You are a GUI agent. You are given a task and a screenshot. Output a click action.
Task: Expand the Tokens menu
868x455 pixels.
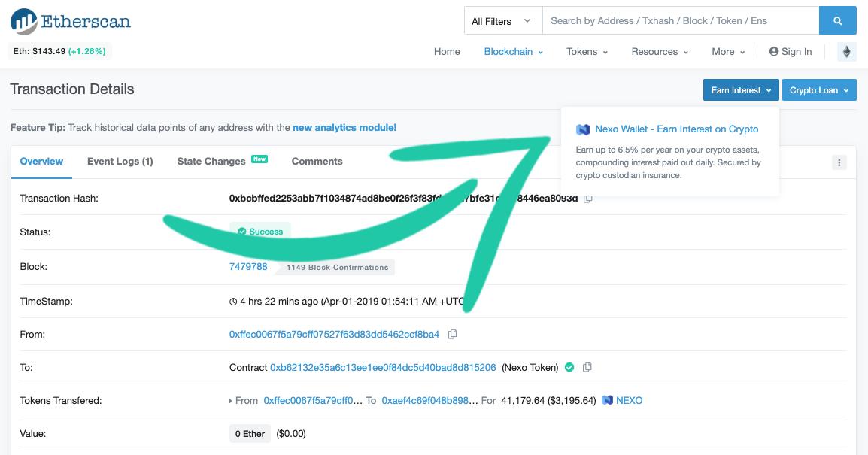[587, 51]
